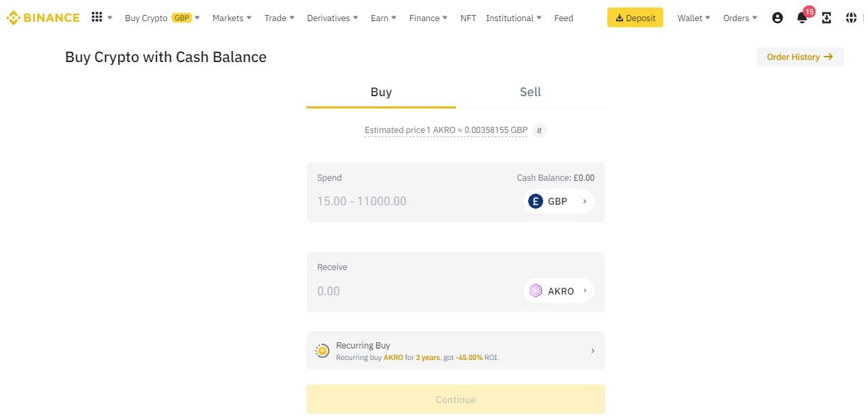Click the Binance logo

point(43,18)
